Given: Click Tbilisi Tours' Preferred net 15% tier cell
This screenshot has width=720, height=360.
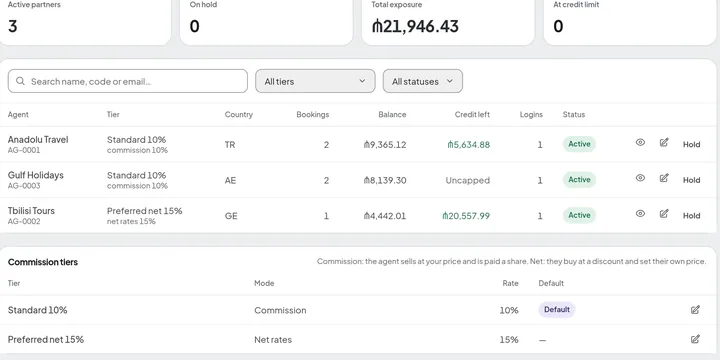Looking at the screenshot, I should [x=144, y=215].
